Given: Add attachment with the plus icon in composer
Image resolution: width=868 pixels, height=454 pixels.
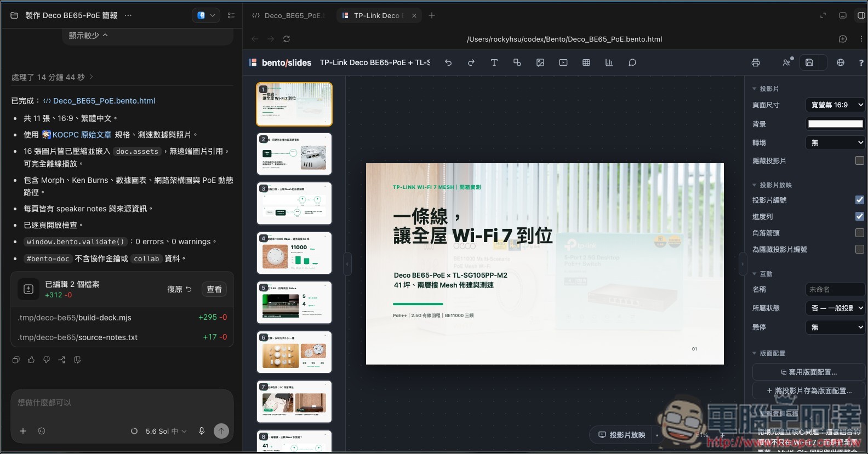Looking at the screenshot, I should (23, 431).
